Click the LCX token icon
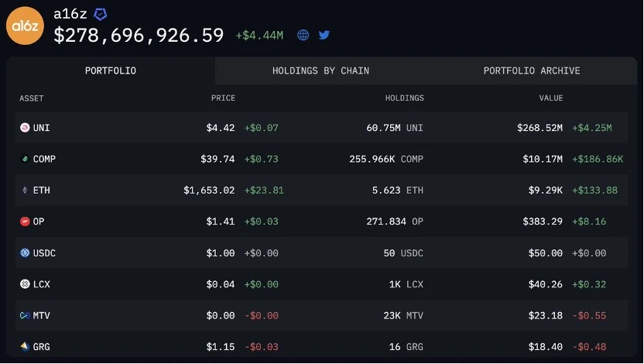644x364 pixels. click(25, 284)
